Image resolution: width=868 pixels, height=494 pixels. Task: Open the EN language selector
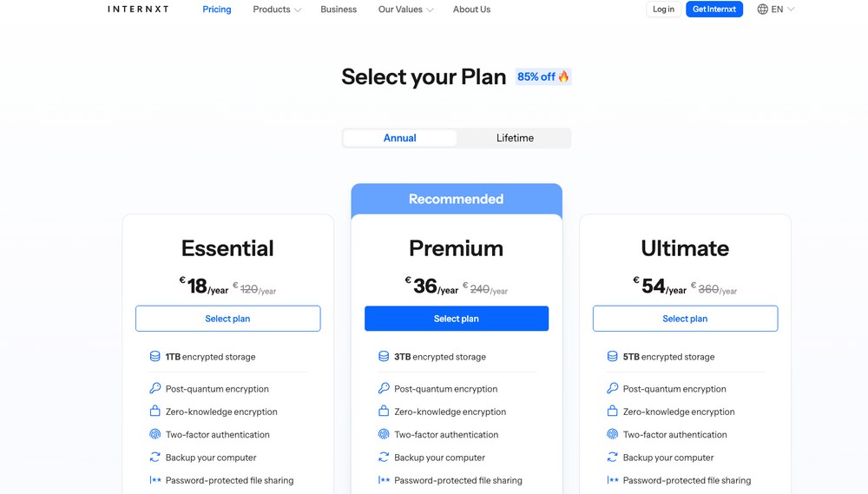pos(777,10)
